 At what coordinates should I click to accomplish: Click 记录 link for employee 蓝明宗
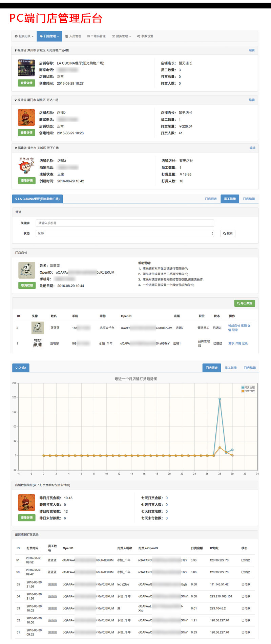click(x=245, y=344)
